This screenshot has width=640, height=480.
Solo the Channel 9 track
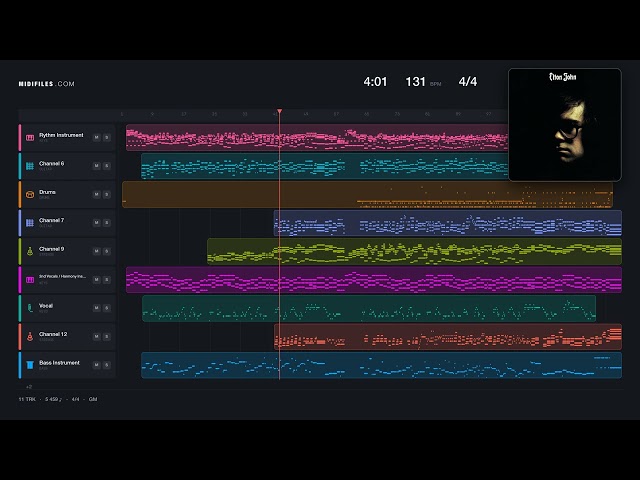click(x=107, y=251)
